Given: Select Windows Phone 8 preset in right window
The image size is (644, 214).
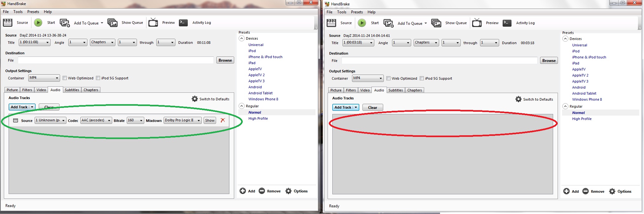Looking at the screenshot, I should tap(587, 99).
